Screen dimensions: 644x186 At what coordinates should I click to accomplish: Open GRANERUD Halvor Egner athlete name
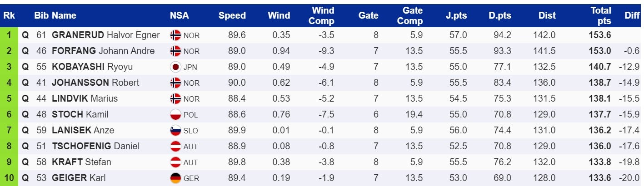click(106, 35)
